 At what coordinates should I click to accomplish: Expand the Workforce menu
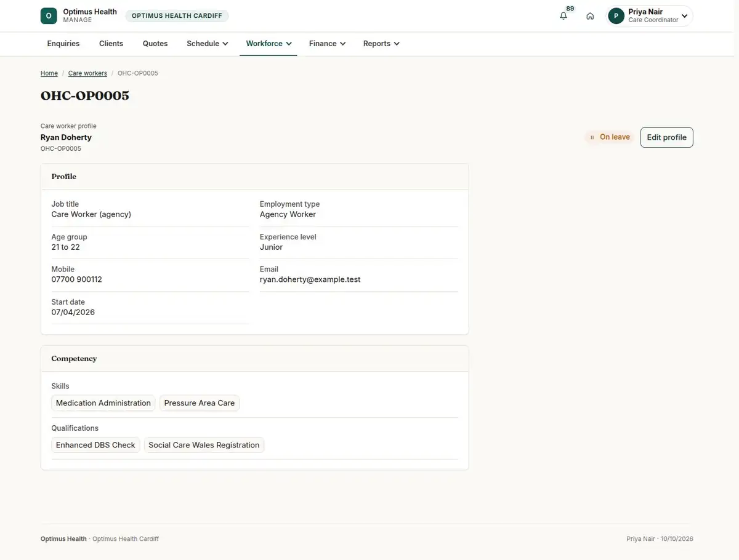click(x=269, y=44)
